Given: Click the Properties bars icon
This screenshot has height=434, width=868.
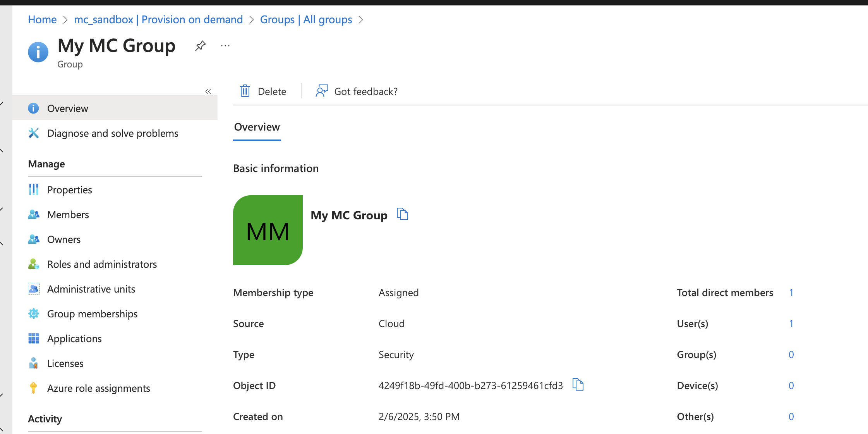Looking at the screenshot, I should pos(34,189).
